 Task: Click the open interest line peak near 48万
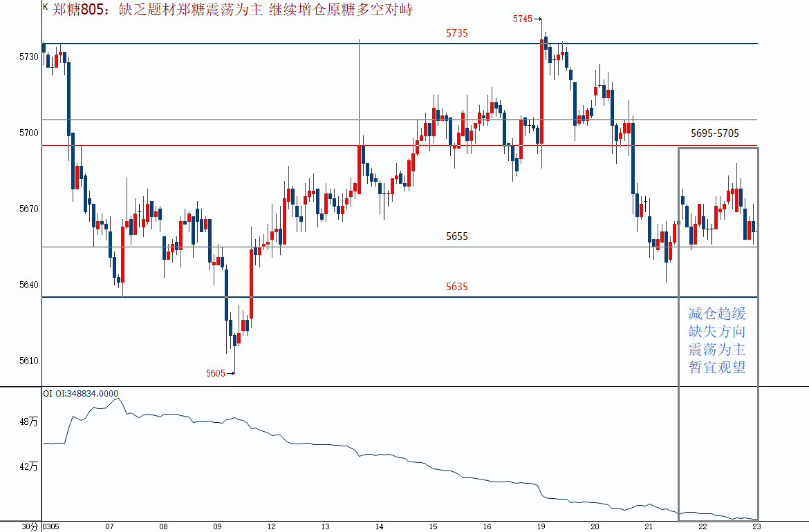click(118, 399)
